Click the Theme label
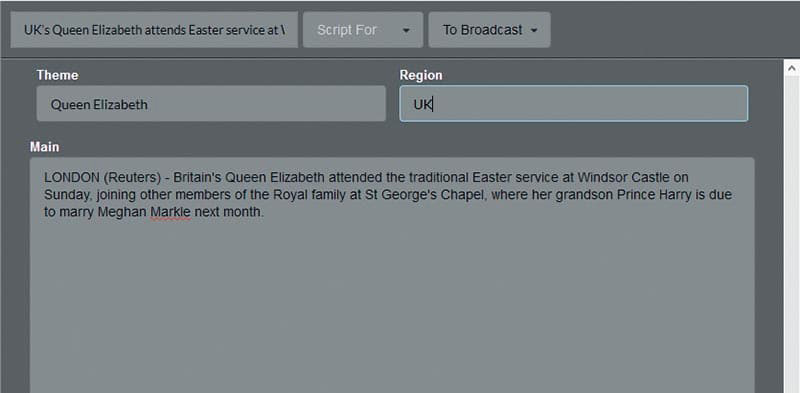800x393 pixels. click(x=57, y=76)
